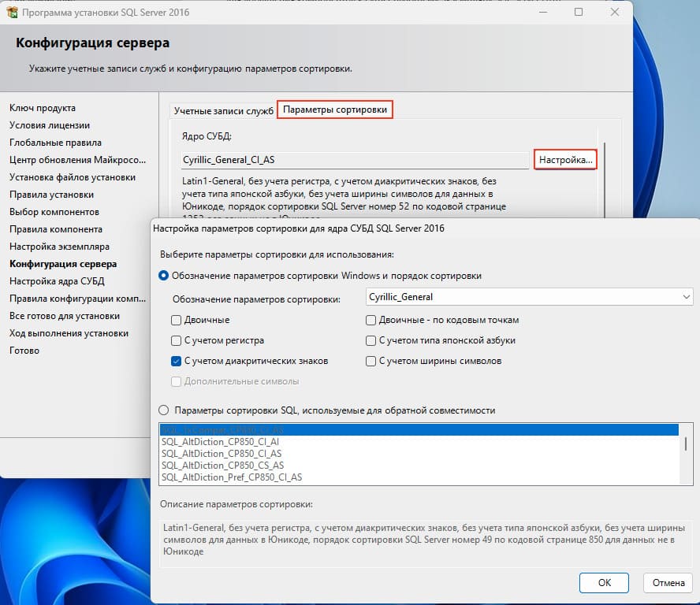Click Правила установки step
The height and width of the screenshot is (605, 700).
pos(51,195)
